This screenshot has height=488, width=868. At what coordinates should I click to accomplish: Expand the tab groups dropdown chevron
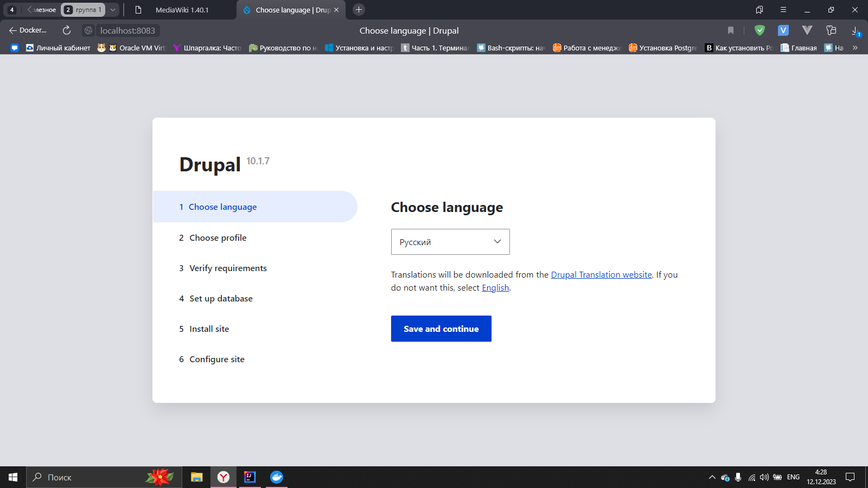click(113, 10)
